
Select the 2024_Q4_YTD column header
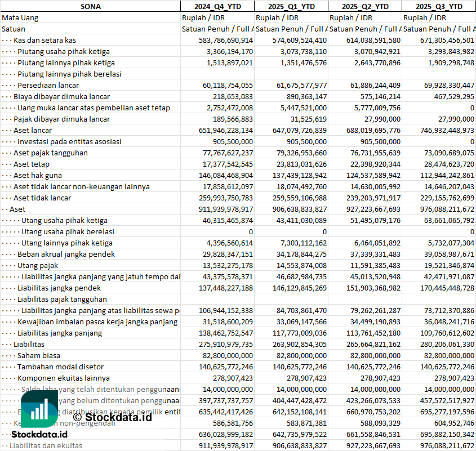tap(217, 6)
